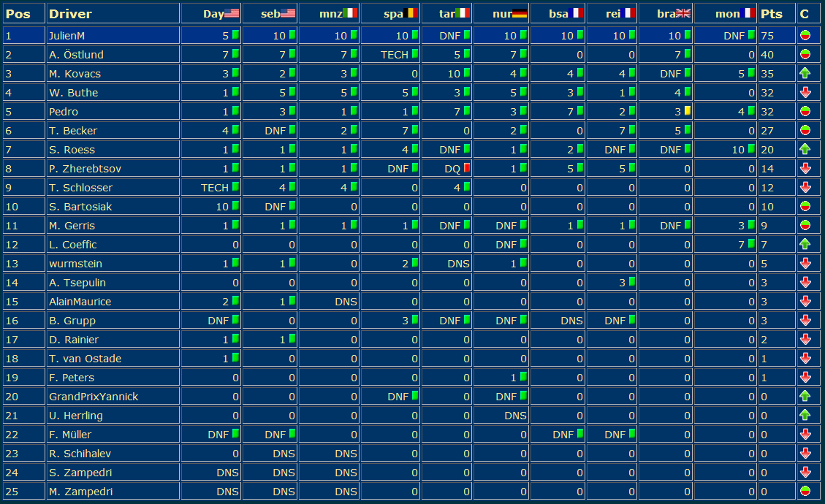Click the UK flag beside the bra header
This screenshot has width=825, height=504.
click(683, 13)
